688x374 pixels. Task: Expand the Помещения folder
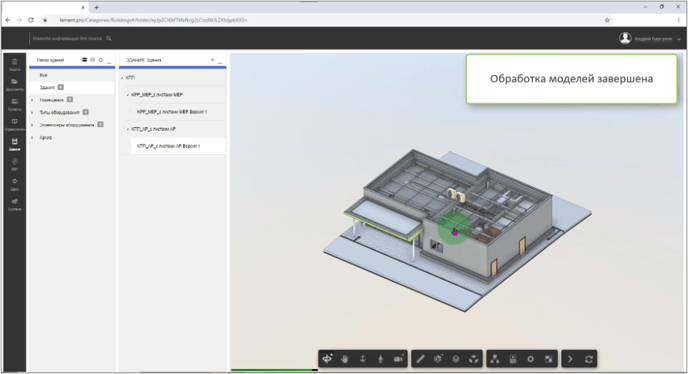pos(32,100)
